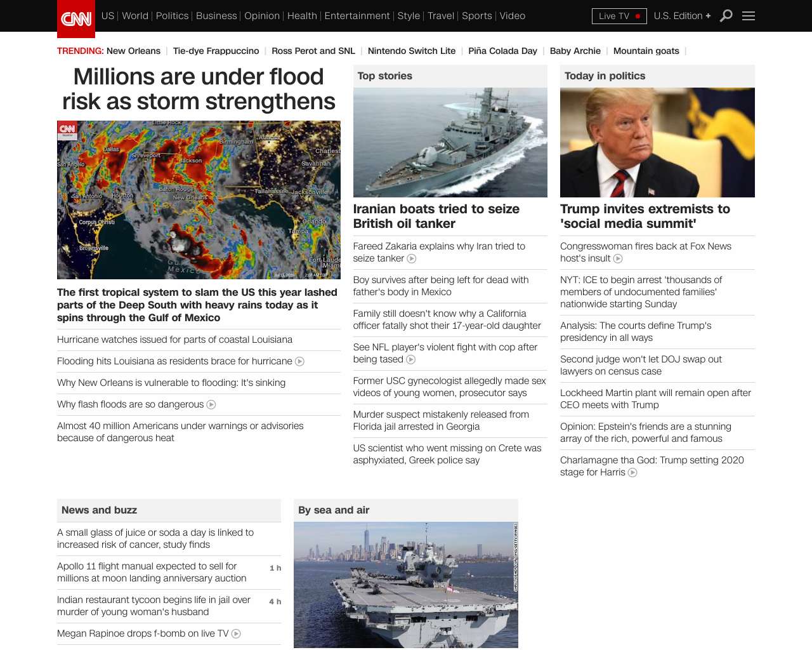Open Former USC gynecologist story
812x650 pixels.
[450, 387]
